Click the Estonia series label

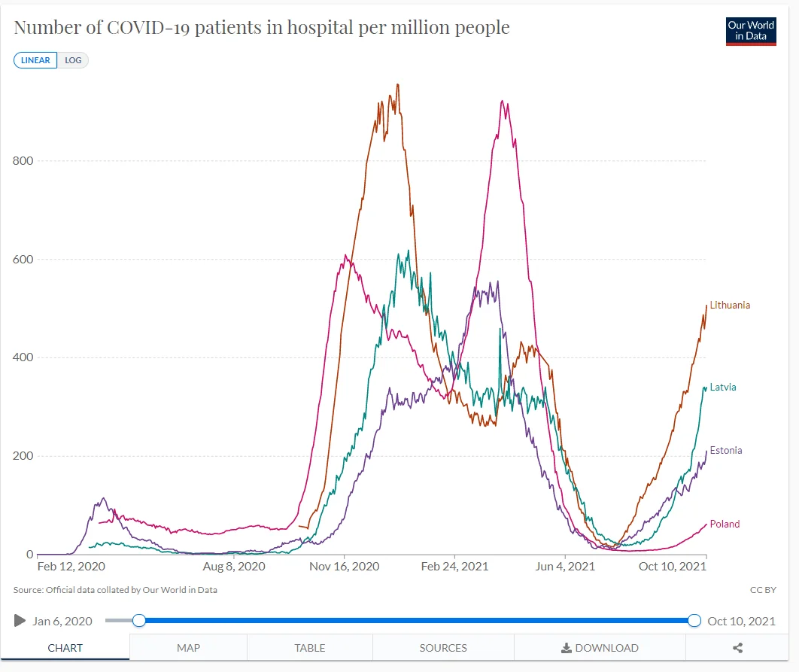[726, 451]
